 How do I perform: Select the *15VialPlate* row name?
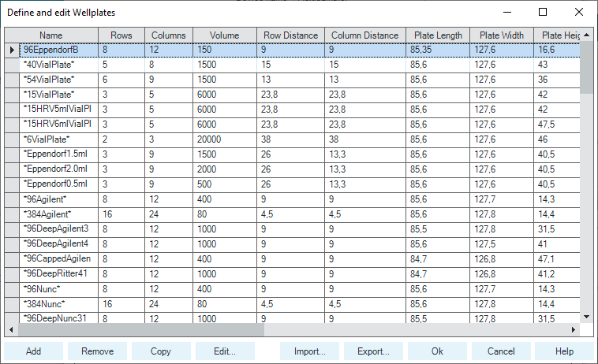(x=58, y=95)
